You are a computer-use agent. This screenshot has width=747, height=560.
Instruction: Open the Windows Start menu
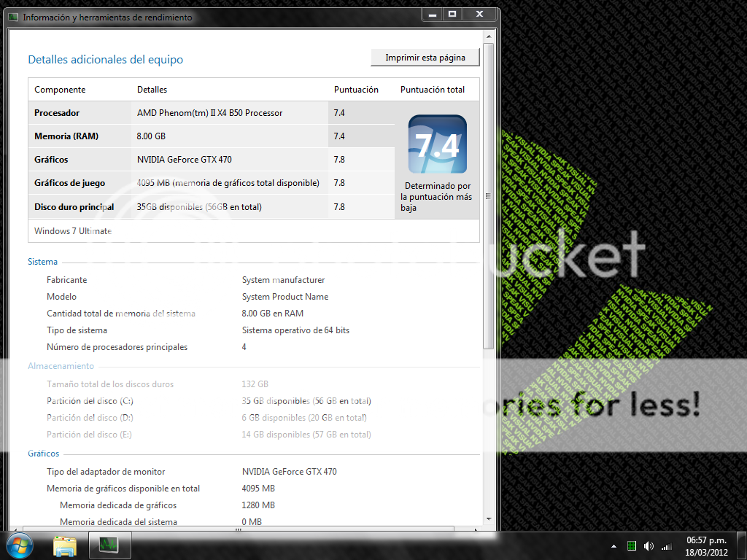tap(19, 545)
